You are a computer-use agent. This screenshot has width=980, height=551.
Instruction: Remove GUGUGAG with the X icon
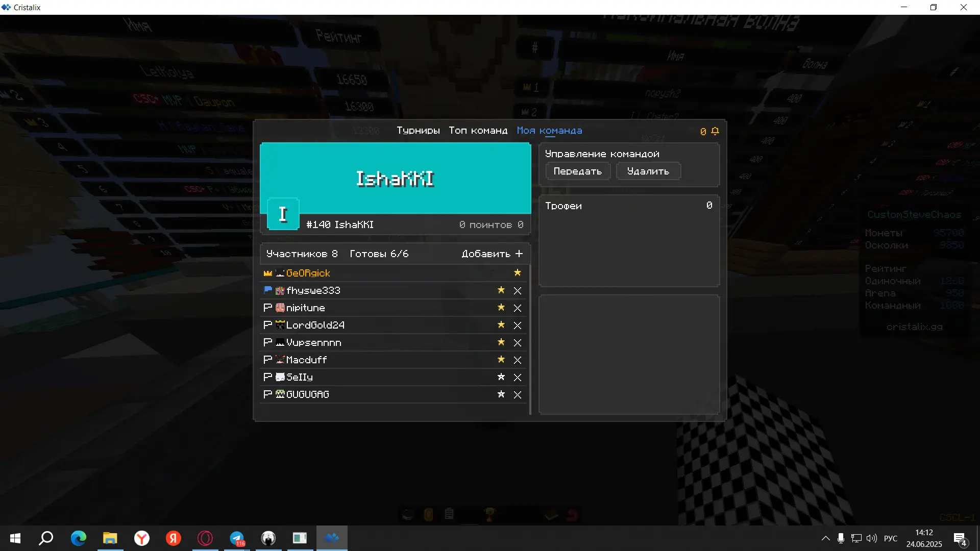point(518,395)
